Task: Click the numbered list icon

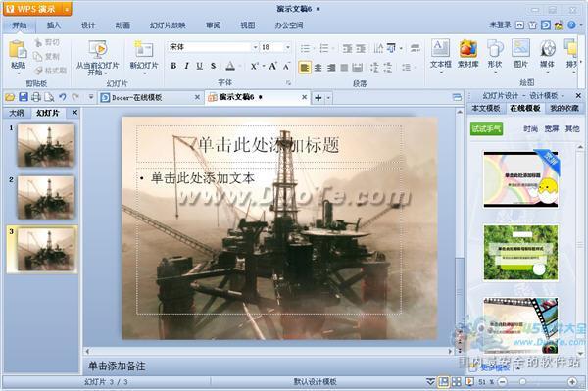Action: (324, 48)
